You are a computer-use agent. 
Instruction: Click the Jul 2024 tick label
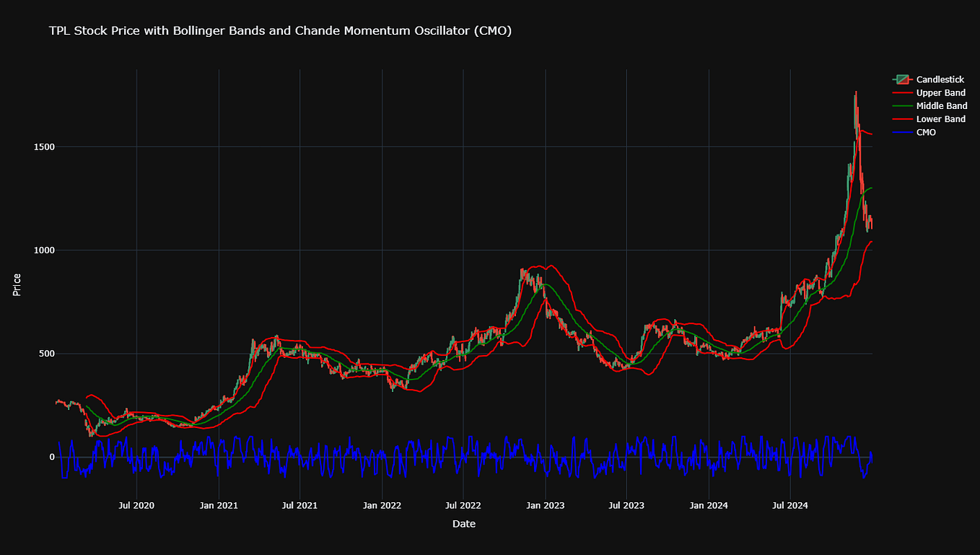(789, 506)
